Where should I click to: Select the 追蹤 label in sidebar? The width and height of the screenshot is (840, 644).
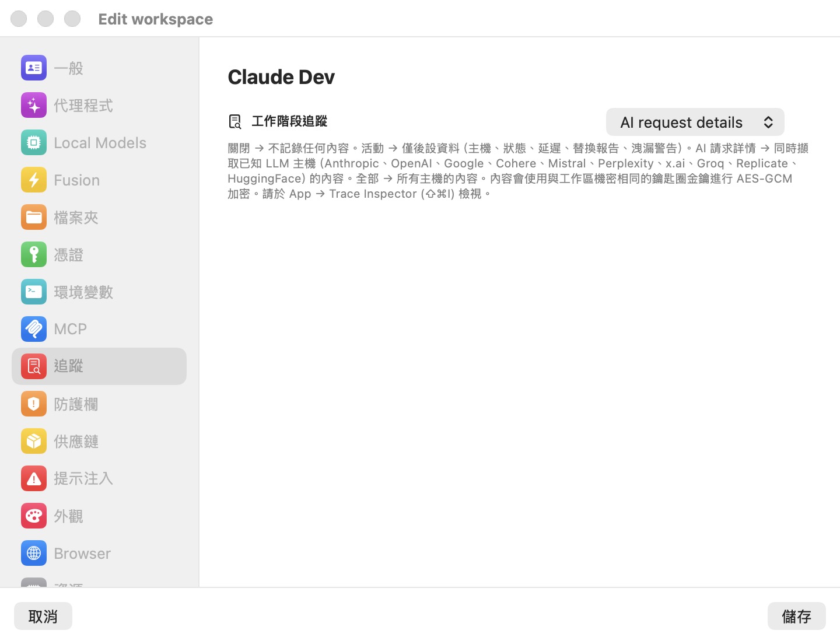coord(68,366)
